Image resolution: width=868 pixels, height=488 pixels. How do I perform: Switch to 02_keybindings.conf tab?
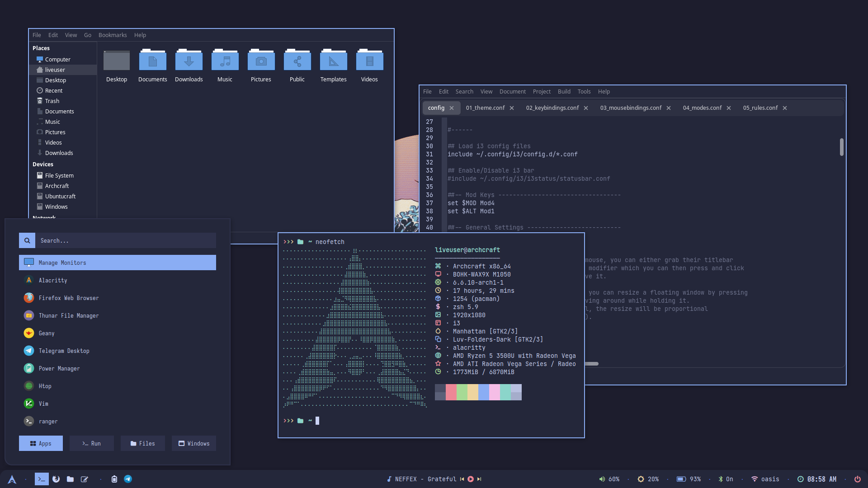coord(552,108)
